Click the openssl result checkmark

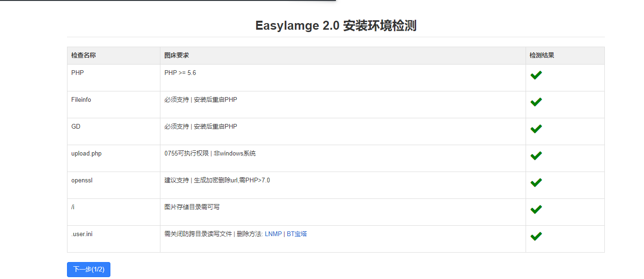[x=535, y=182]
